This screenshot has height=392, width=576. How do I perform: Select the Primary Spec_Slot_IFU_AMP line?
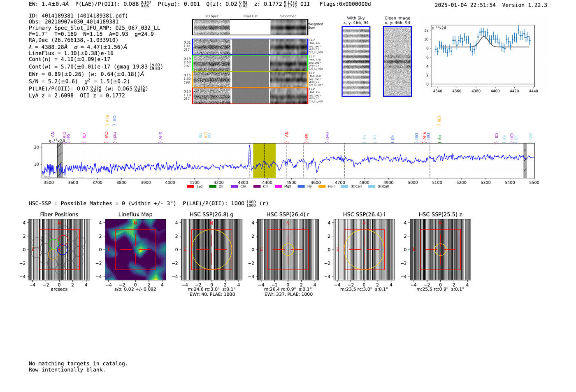(x=94, y=28)
